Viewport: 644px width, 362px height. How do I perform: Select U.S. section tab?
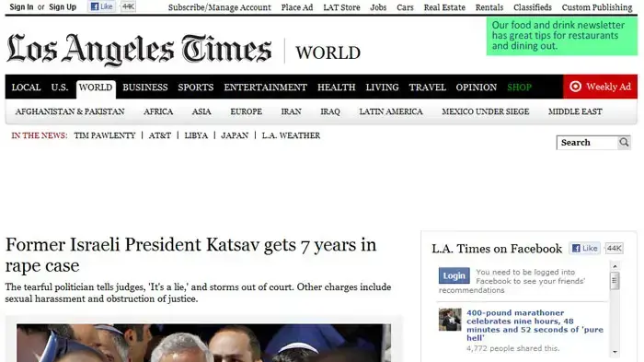60,88
